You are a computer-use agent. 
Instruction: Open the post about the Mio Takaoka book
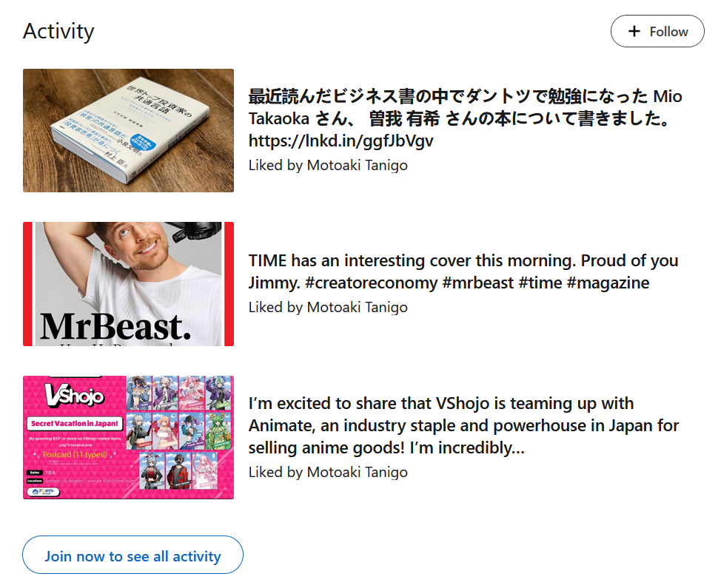[x=466, y=118]
